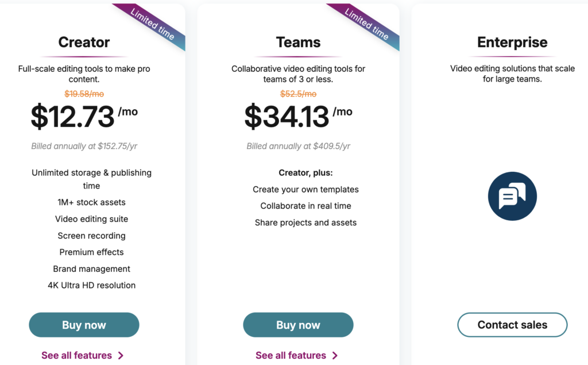Open See all features under Creator
The image size is (588, 365).
pyautogui.click(x=76, y=355)
